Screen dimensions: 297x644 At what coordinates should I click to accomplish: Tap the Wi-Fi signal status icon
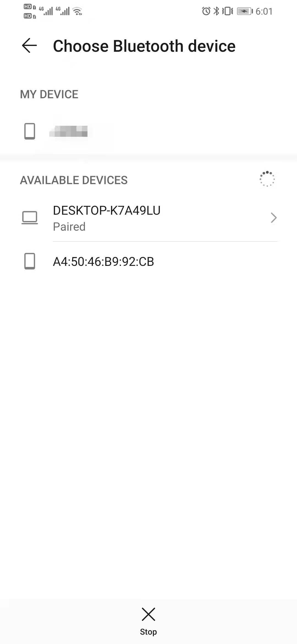coord(78,11)
